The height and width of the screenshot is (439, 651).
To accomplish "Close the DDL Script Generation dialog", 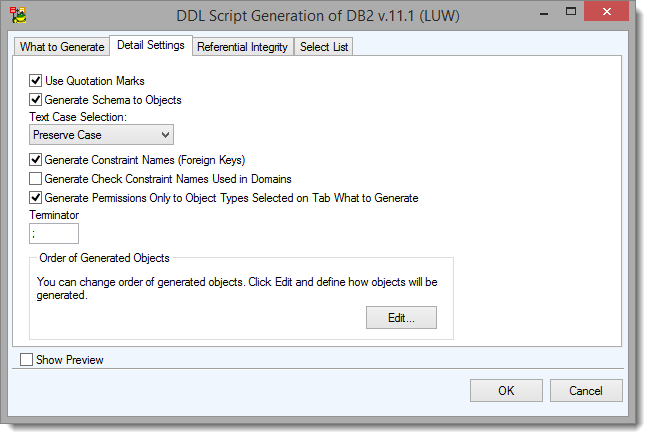I will tap(608, 14).
